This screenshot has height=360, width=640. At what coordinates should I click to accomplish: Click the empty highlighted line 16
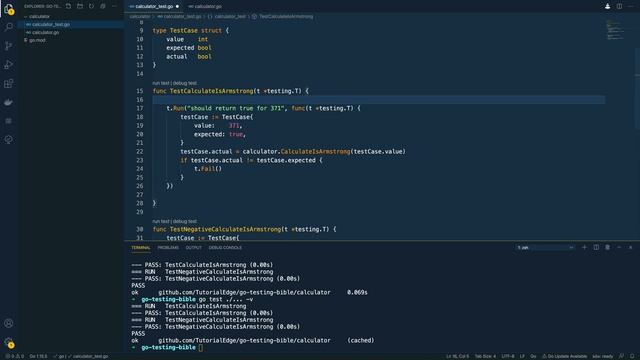(x=379, y=100)
